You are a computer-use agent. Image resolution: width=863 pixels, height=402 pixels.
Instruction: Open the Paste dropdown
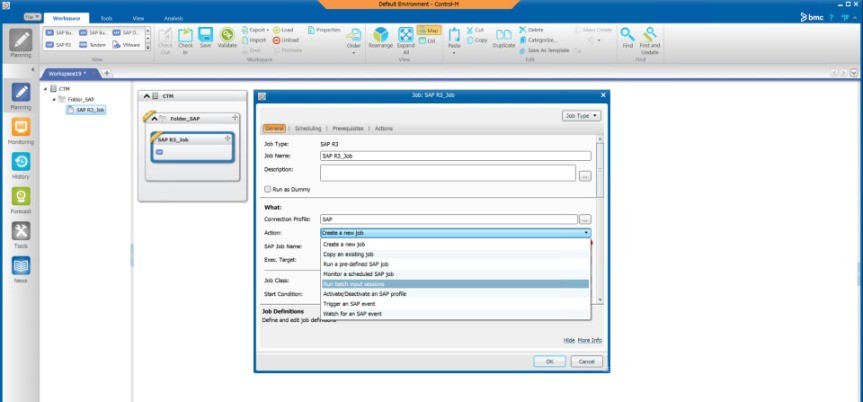[x=454, y=53]
